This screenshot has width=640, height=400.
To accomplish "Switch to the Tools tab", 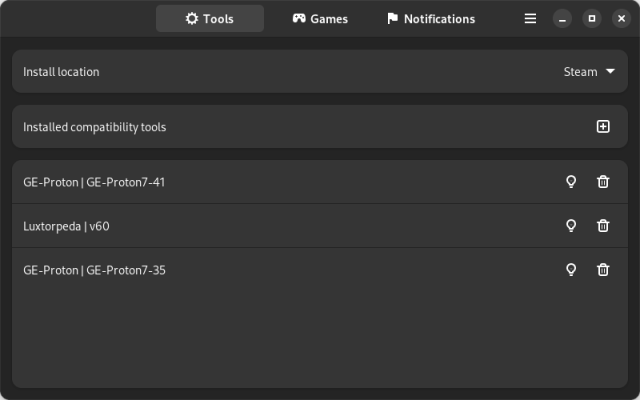I will pyautogui.click(x=210, y=18).
